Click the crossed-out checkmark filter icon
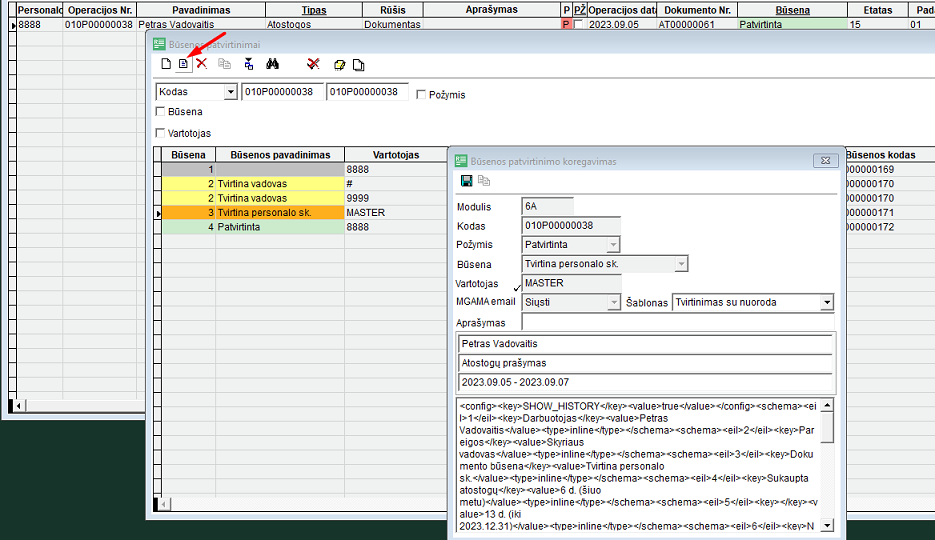935x540 pixels. [x=313, y=65]
